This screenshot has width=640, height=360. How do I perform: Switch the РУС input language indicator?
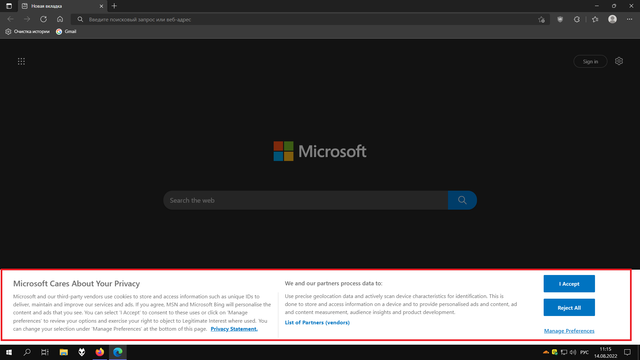(x=584, y=352)
